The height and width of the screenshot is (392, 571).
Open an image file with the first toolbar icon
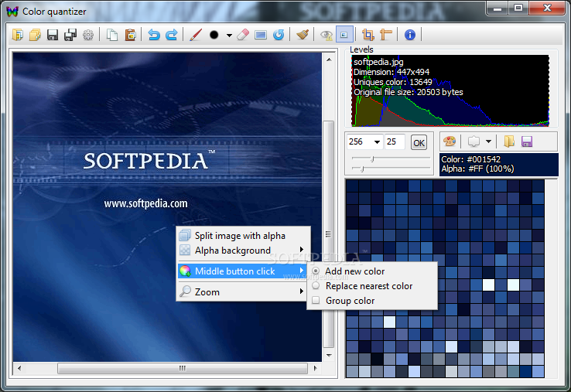[18, 35]
